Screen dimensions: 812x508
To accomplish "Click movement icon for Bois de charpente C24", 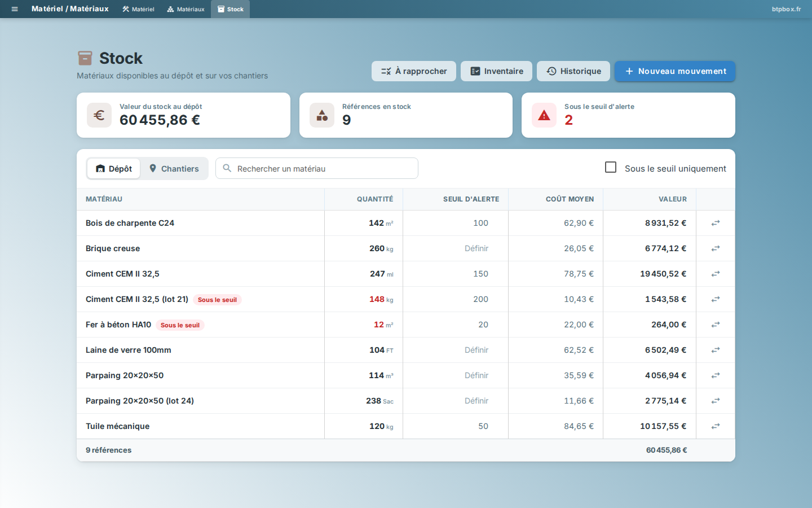I will [x=716, y=223].
